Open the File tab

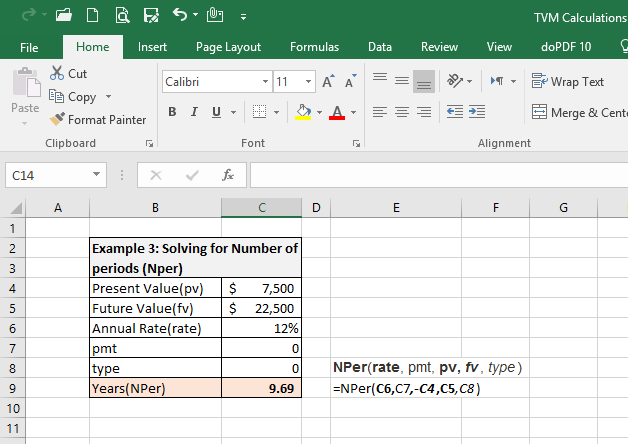[x=29, y=47]
